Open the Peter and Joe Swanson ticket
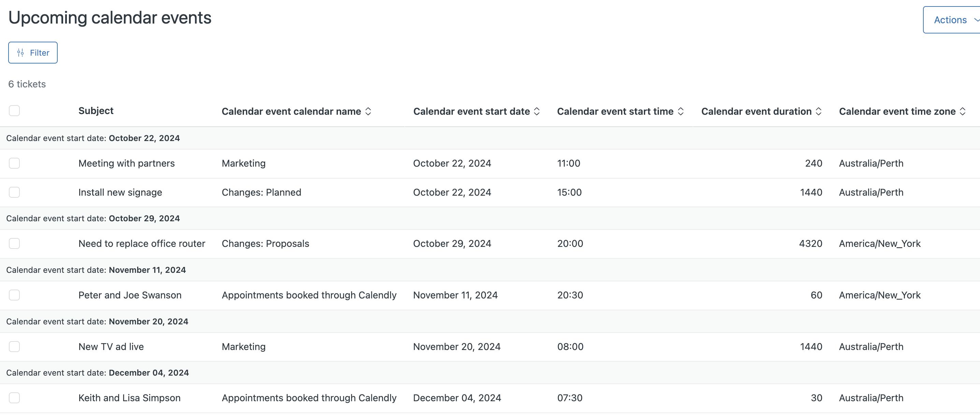980x420 pixels. [130, 295]
